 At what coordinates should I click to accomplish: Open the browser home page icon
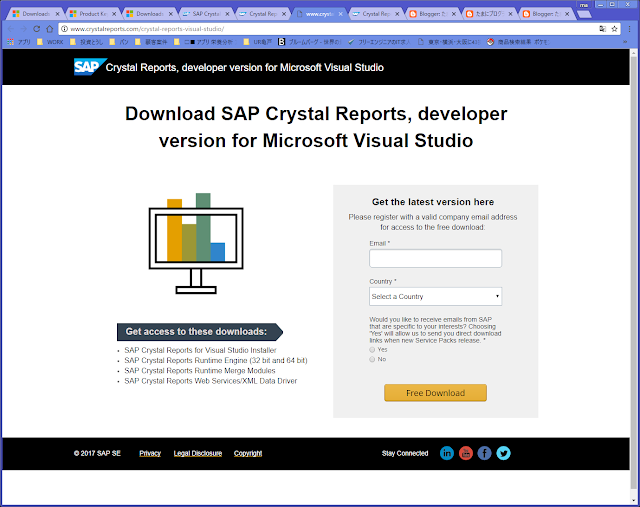point(50,29)
